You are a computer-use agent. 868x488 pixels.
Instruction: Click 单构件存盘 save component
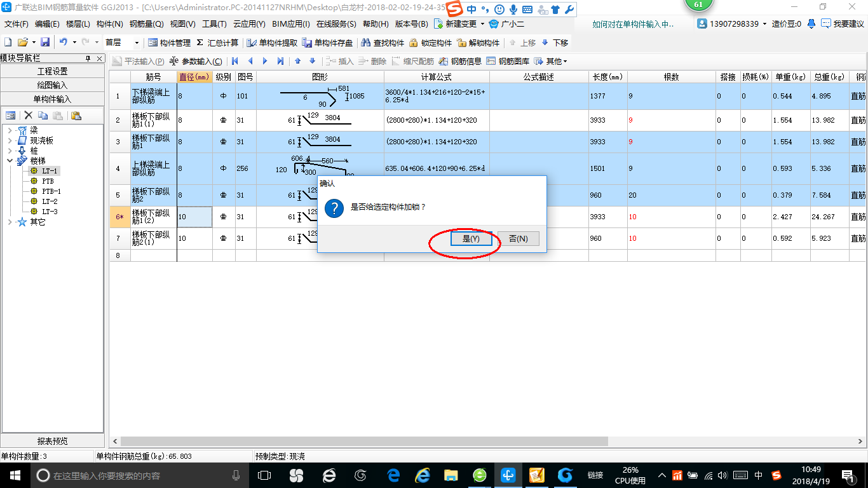pyautogui.click(x=327, y=43)
